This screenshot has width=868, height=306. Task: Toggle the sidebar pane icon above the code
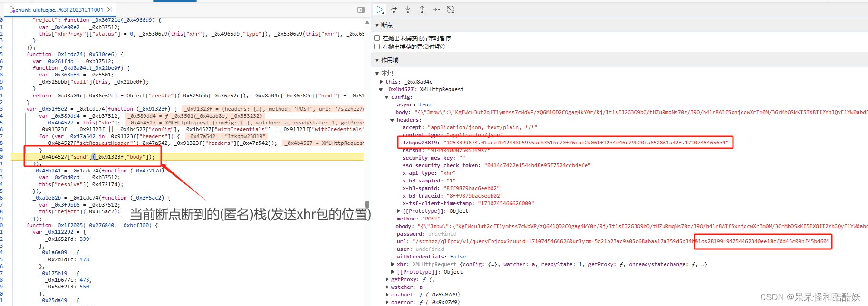[361, 10]
